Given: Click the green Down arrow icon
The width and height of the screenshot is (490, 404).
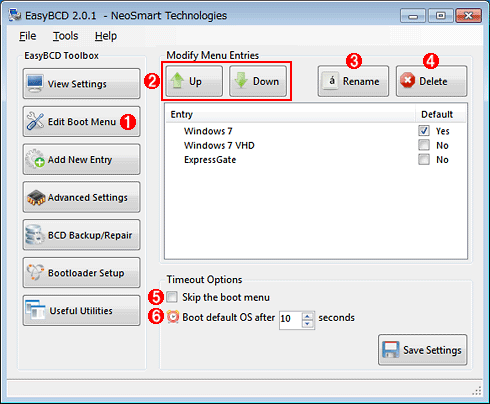Looking at the screenshot, I should [241, 81].
